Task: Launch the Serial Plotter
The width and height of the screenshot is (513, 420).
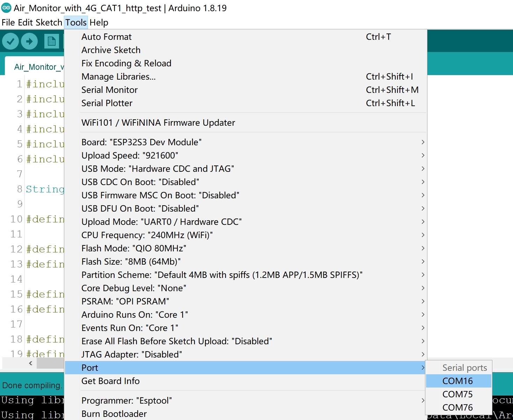Action: 245,103
